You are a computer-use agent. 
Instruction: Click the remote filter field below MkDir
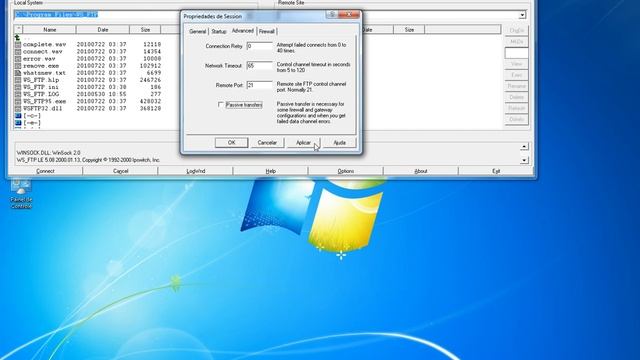pyautogui.click(x=516, y=53)
